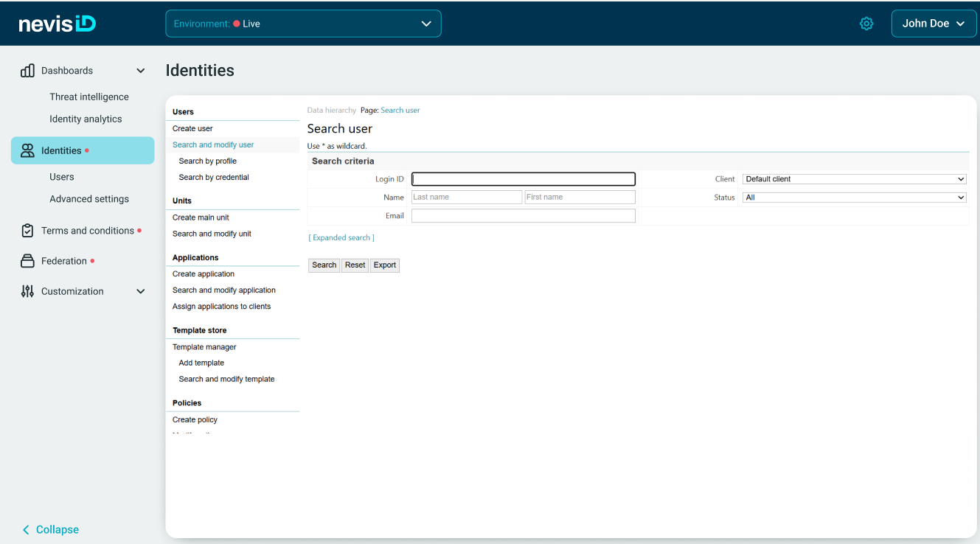Click the Export button

pos(385,265)
